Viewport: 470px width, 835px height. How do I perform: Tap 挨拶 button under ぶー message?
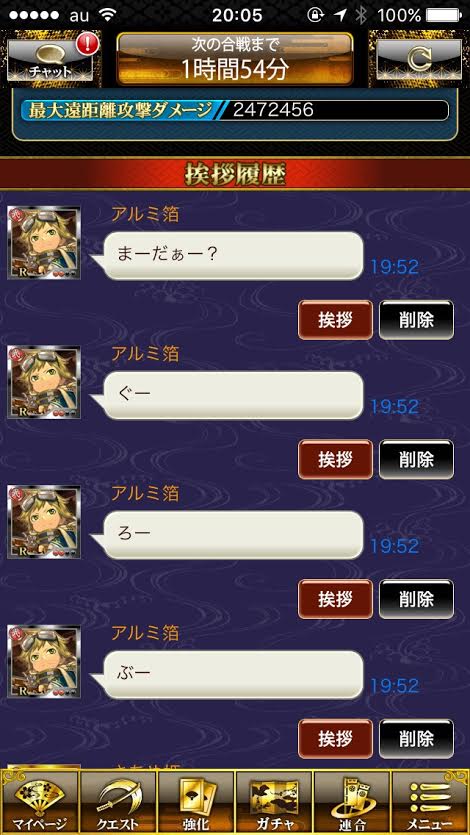(335, 739)
